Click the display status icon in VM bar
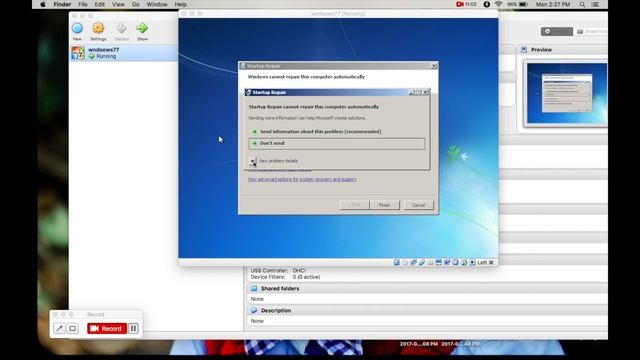640x360 pixels. 438,262
